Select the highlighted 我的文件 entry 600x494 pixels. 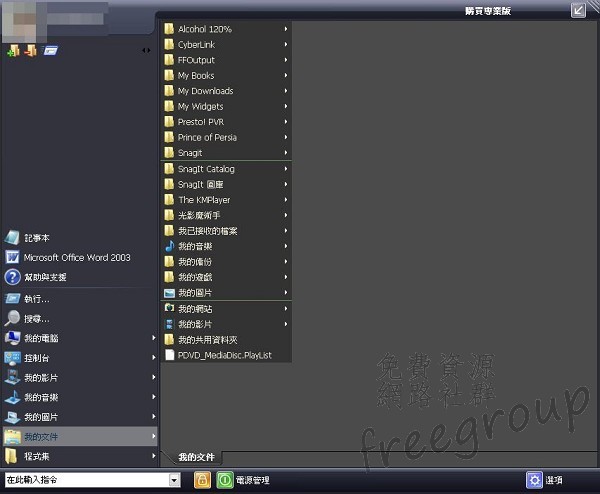point(80,437)
